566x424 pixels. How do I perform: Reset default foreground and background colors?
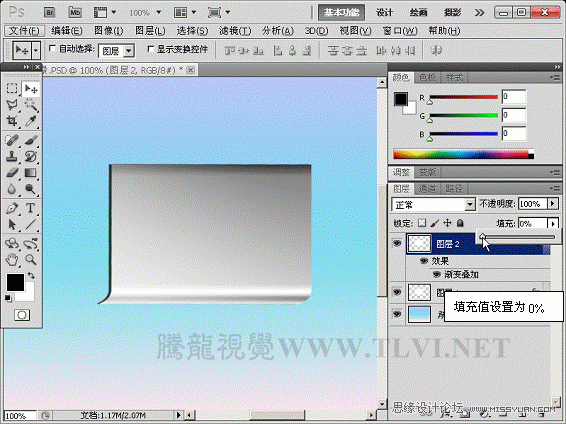point(8,298)
